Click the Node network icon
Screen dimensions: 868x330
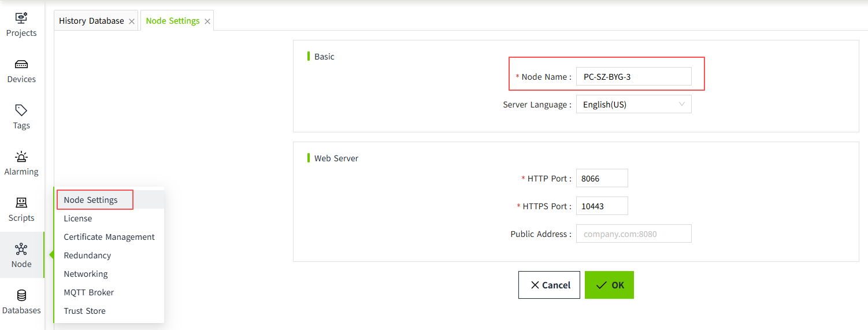point(21,249)
